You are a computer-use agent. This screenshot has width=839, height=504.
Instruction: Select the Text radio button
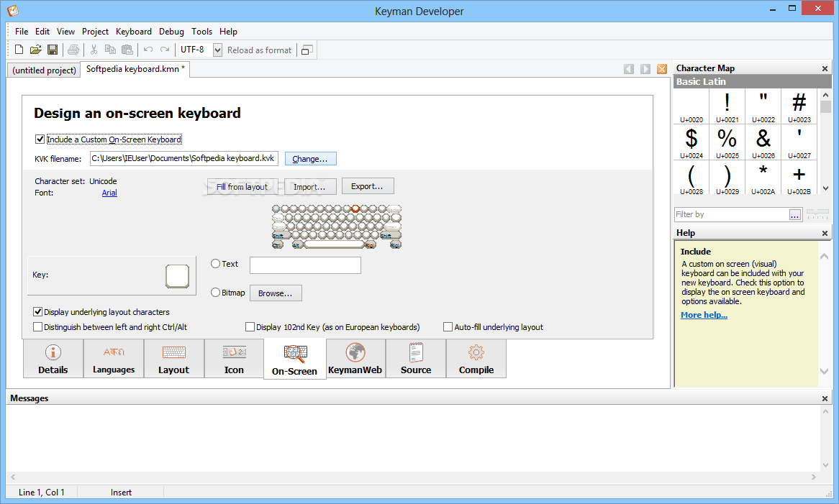215,263
